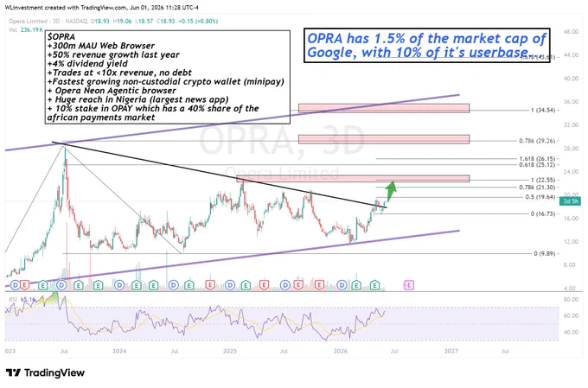Viewport: 588px width, 388px height.
Task: Click the Fibonacci label 0.786 (29.26)
Action: [x=537, y=141]
